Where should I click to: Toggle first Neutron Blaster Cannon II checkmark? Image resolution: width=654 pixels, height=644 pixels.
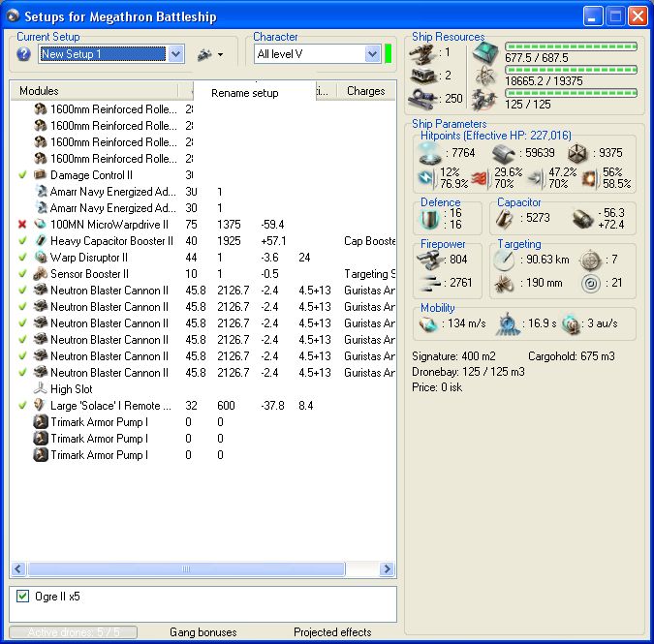coord(22,291)
